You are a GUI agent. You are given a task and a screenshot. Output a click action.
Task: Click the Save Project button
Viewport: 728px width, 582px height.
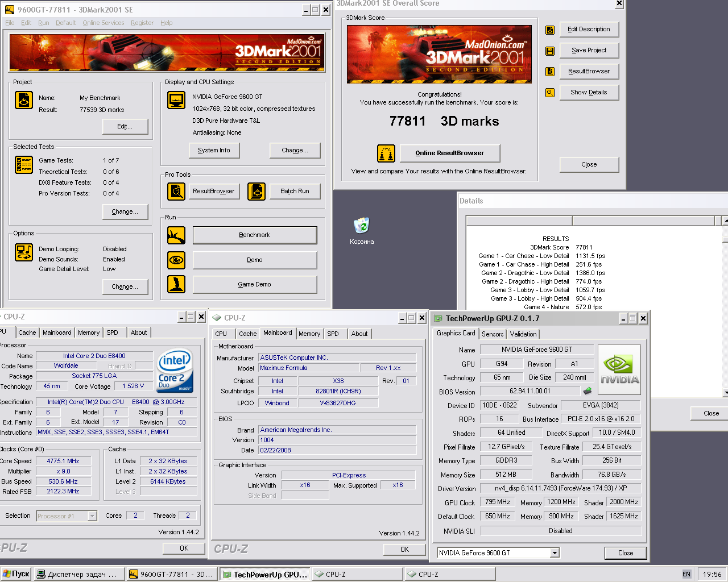click(x=589, y=51)
